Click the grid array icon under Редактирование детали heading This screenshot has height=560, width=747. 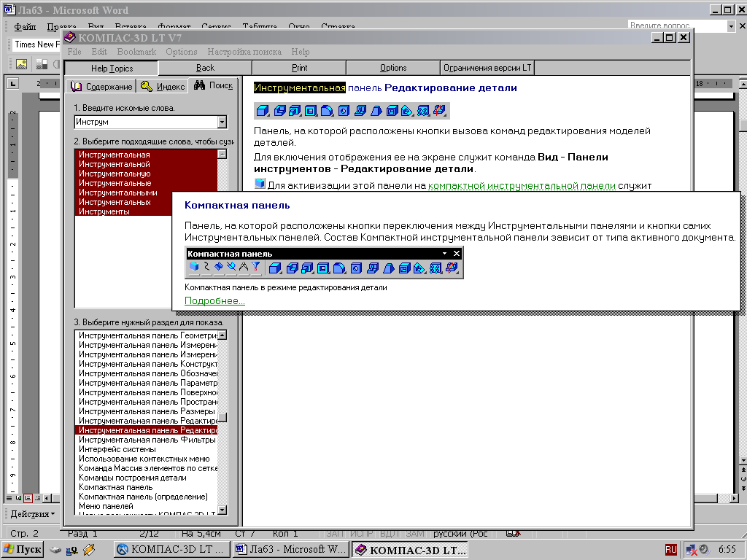point(423,111)
